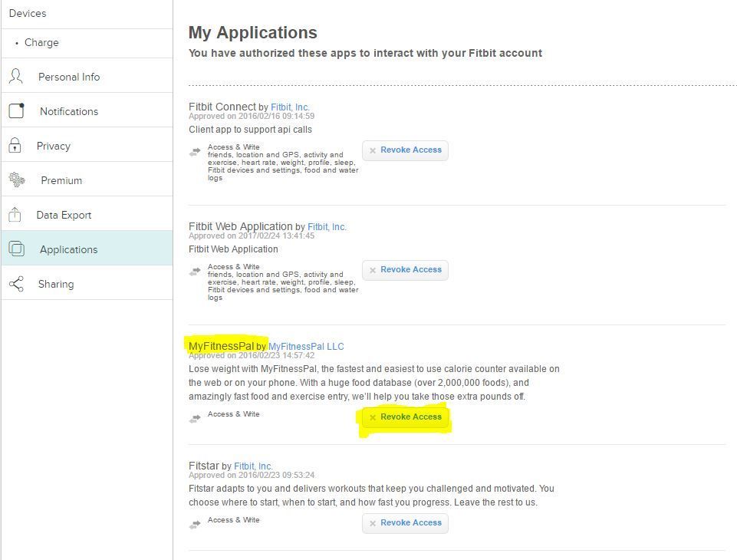This screenshot has height=560, width=737.
Task: Click MyFitnessPal access arrows icon
Action: (195, 419)
